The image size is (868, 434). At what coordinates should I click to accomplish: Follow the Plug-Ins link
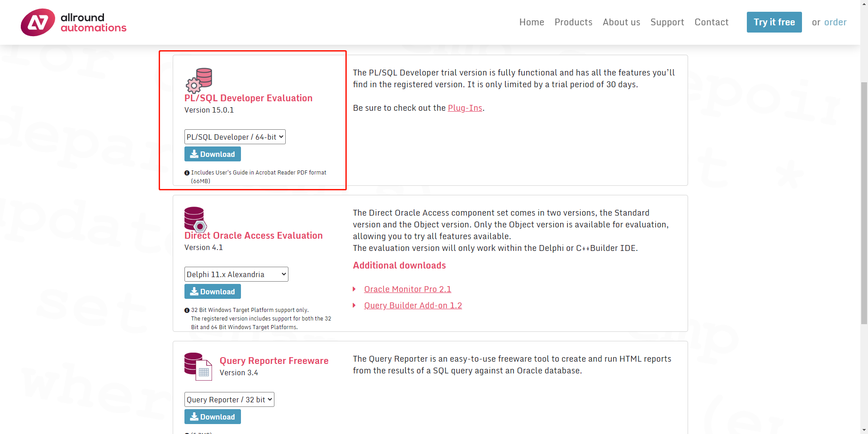[465, 108]
